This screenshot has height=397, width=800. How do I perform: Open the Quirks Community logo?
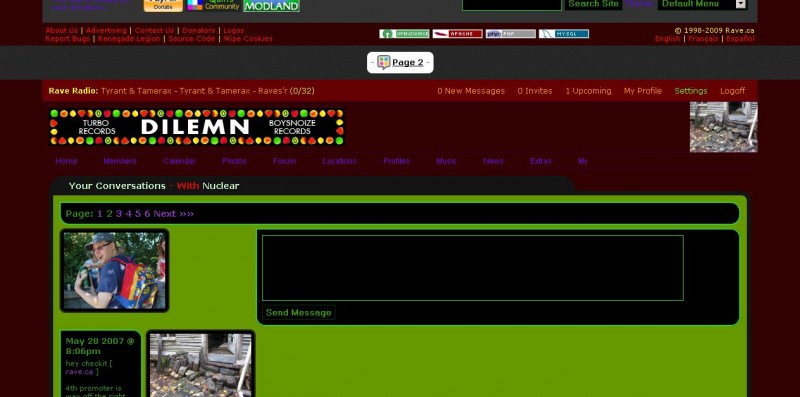coord(213,5)
